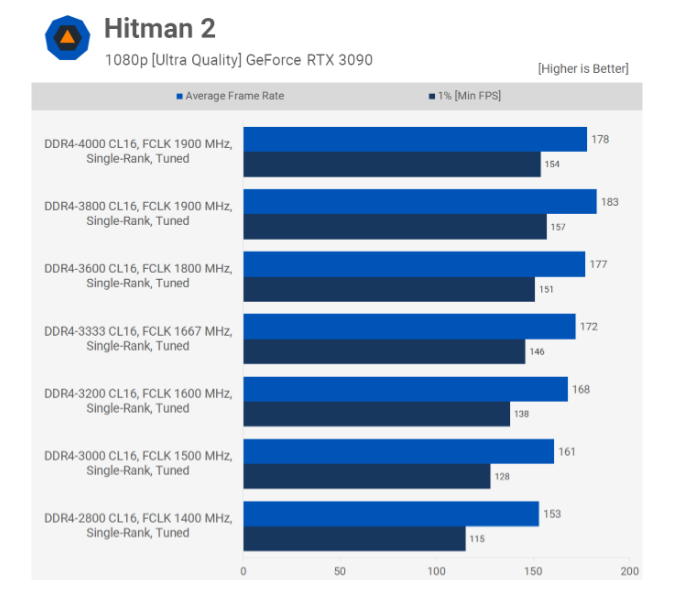Click the x-axis tick label '50'
This screenshot has height=589, width=675.
point(340,572)
